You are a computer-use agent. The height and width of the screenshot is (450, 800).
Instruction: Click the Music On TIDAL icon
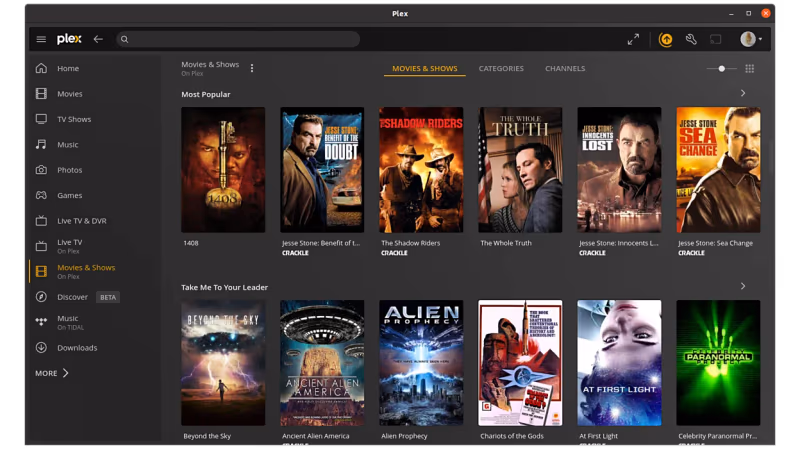(41, 322)
